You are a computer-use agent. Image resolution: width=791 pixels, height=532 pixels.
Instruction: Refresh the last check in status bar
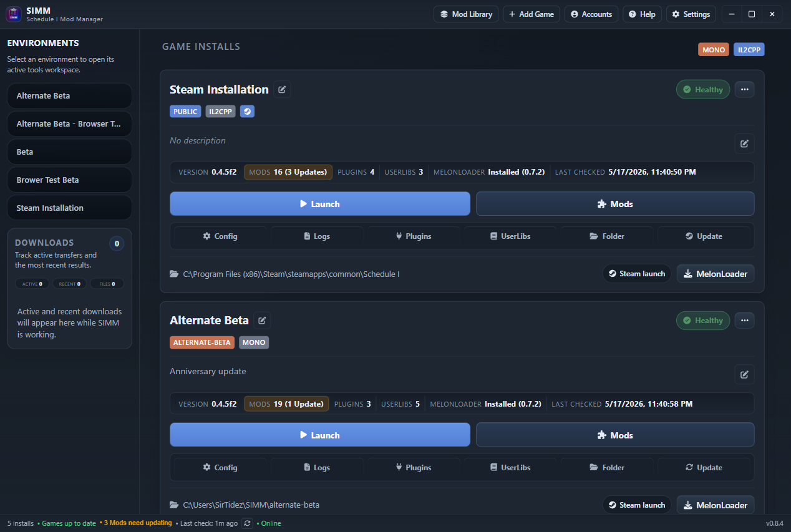pyautogui.click(x=247, y=523)
